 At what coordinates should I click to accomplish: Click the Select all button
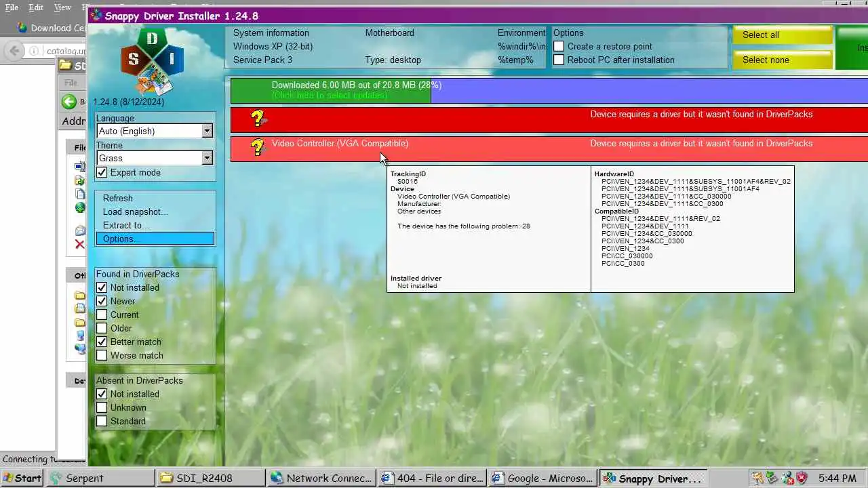click(x=783, y=35)
